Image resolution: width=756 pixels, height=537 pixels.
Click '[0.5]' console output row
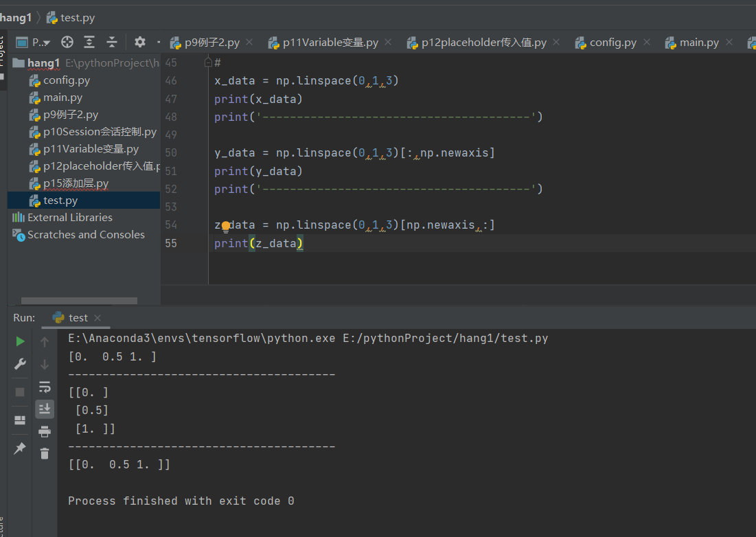click(91, 410)
